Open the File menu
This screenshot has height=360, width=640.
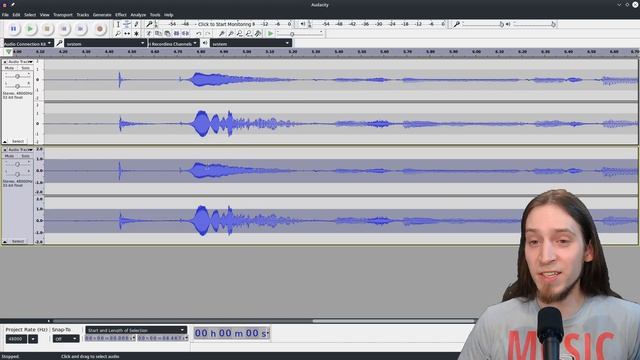coord(5,15)
